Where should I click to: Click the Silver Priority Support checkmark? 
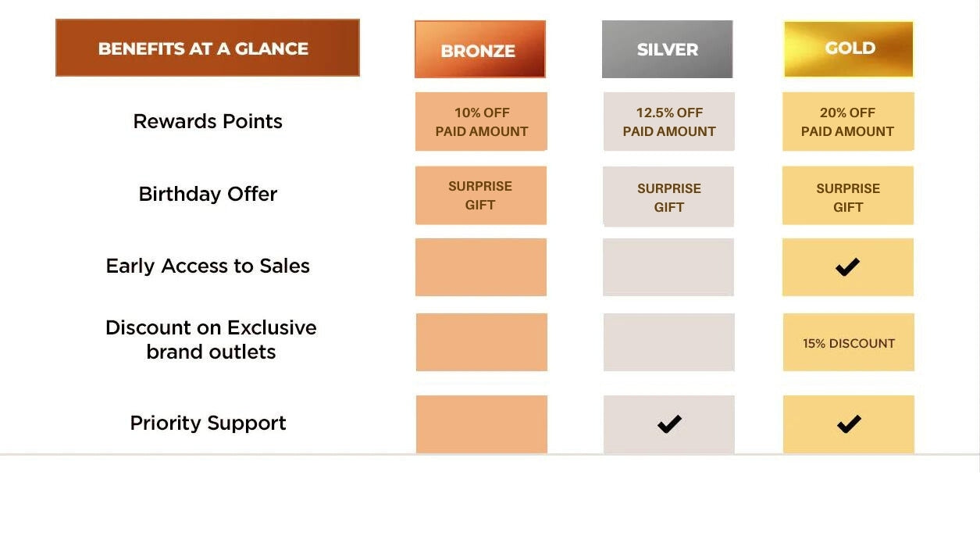(669, 424)
